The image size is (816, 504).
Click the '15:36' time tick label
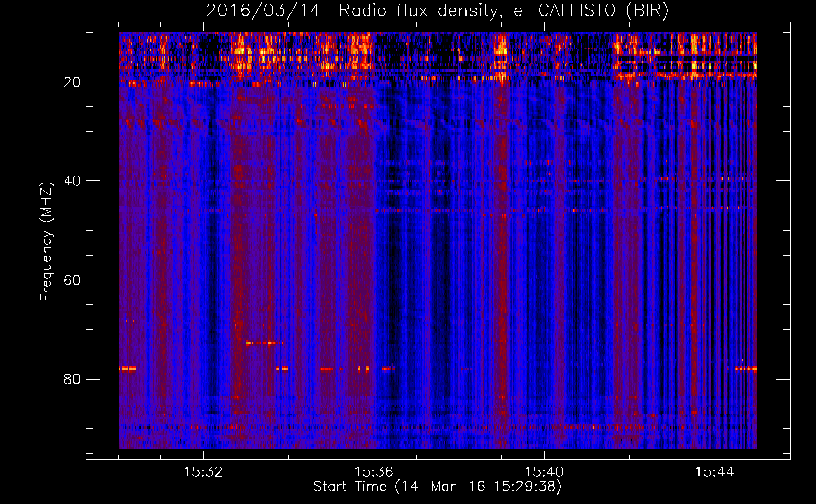[x=374, y=472]
